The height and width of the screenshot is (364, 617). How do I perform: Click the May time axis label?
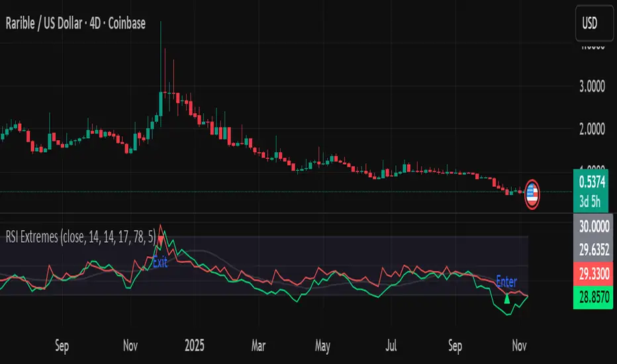pos(322,346)
